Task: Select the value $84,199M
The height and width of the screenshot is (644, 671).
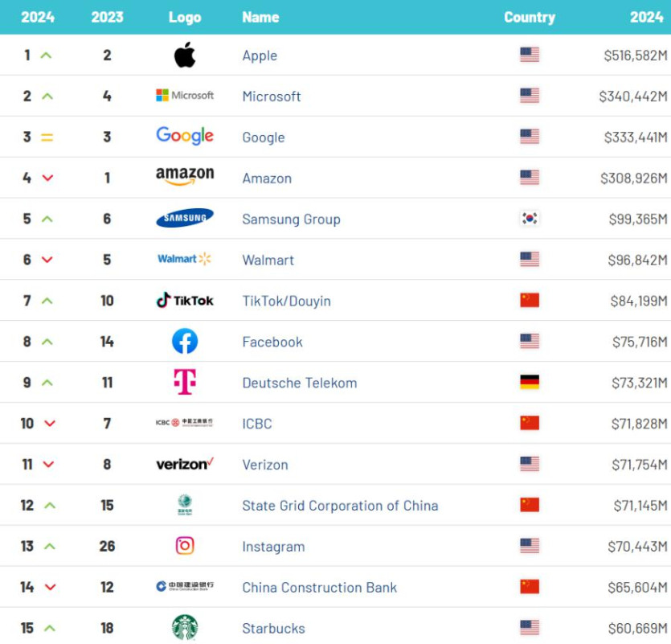Action: point(639,301)
